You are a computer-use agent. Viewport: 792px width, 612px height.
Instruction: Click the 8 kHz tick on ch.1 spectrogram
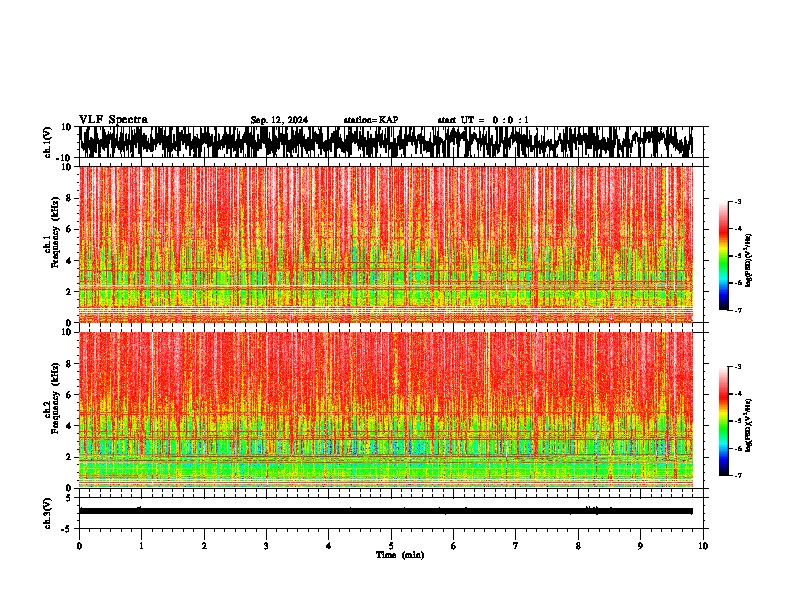pyautogui.click(x=69, y=198)
